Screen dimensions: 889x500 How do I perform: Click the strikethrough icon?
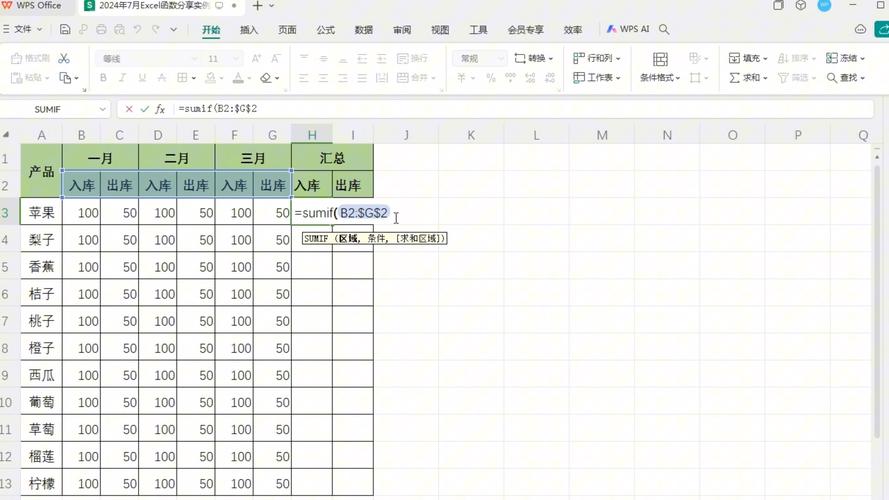[162, 78]
